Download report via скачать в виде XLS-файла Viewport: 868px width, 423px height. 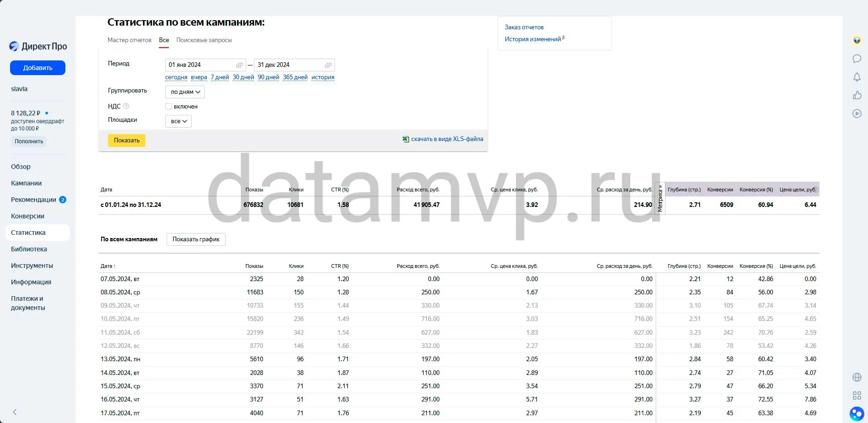[443, 139]
